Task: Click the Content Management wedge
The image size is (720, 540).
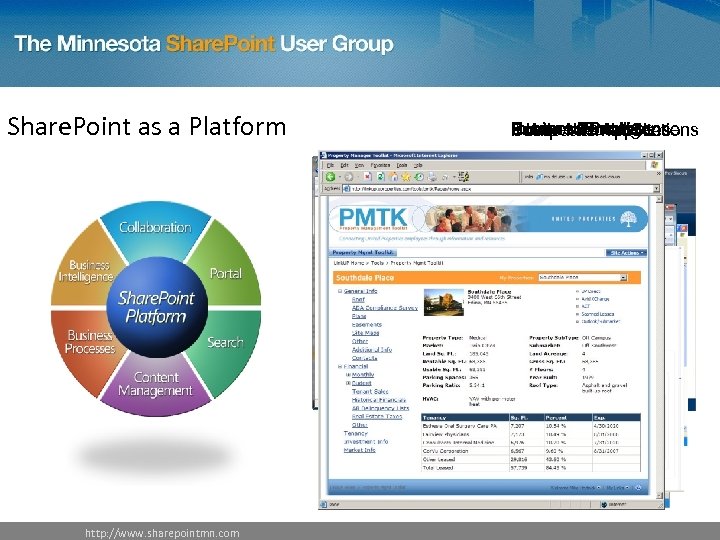Action: (156, 384)
